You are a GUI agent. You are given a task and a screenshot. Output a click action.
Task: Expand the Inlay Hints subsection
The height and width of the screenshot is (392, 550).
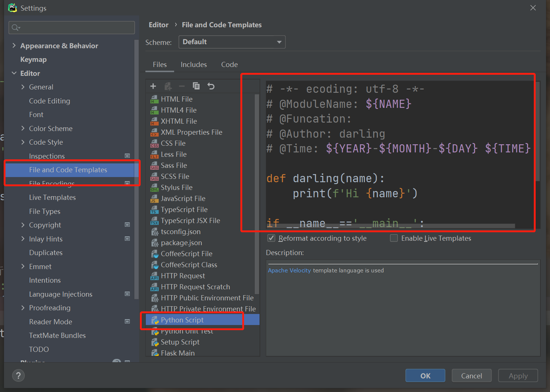point(23,239)
